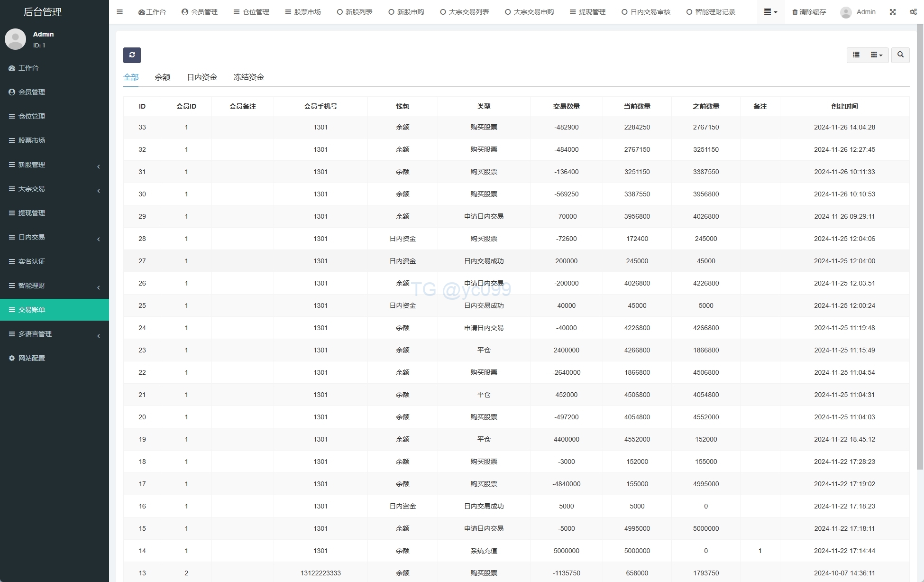Click the fullscreen expand icon

pyautogui.click(x=893, y=12)
